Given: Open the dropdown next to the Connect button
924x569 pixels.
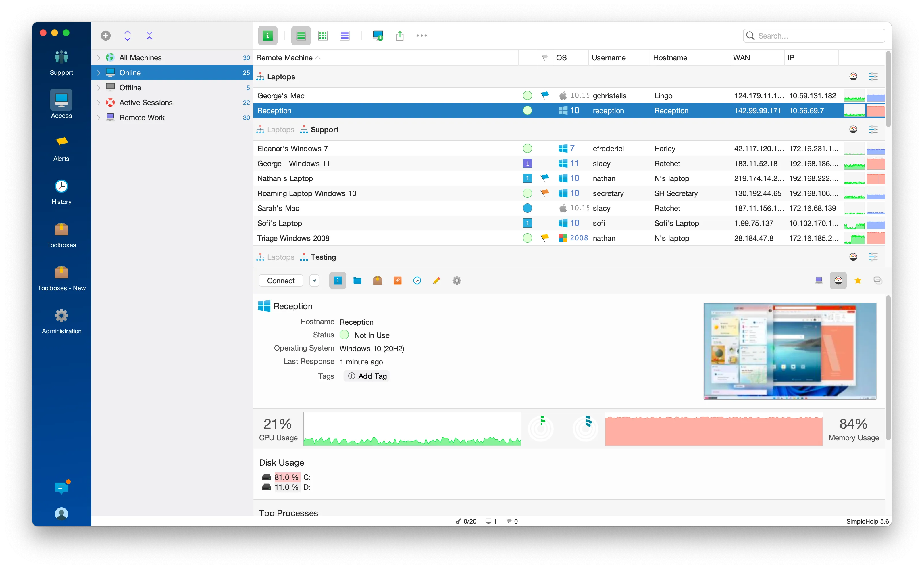Looking at the screenshot, I should pos(314,280).
